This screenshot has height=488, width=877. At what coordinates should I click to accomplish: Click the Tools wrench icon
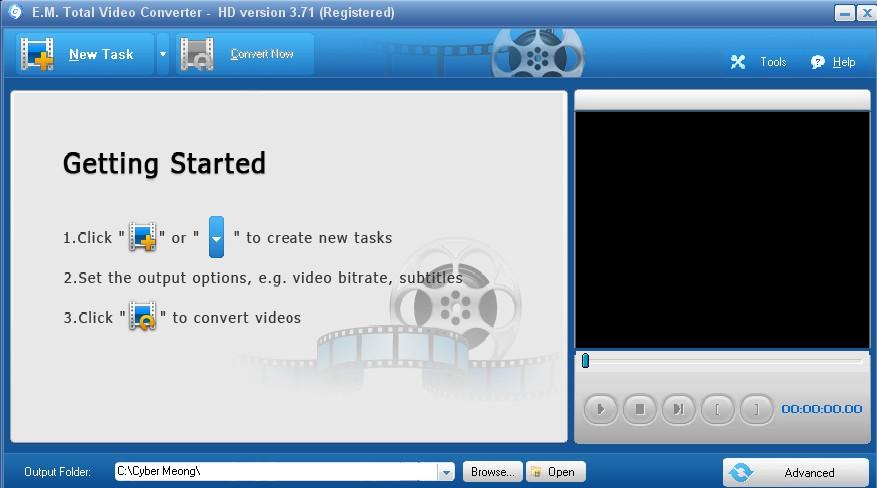pos(738,62)
